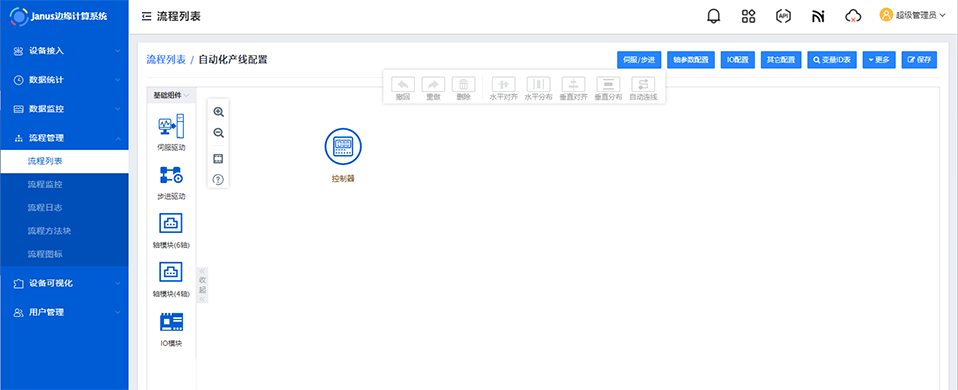This screenshot has height=390, width=958.
Task: Open the 基础组件 dropdown
Action: click(171, 95)
